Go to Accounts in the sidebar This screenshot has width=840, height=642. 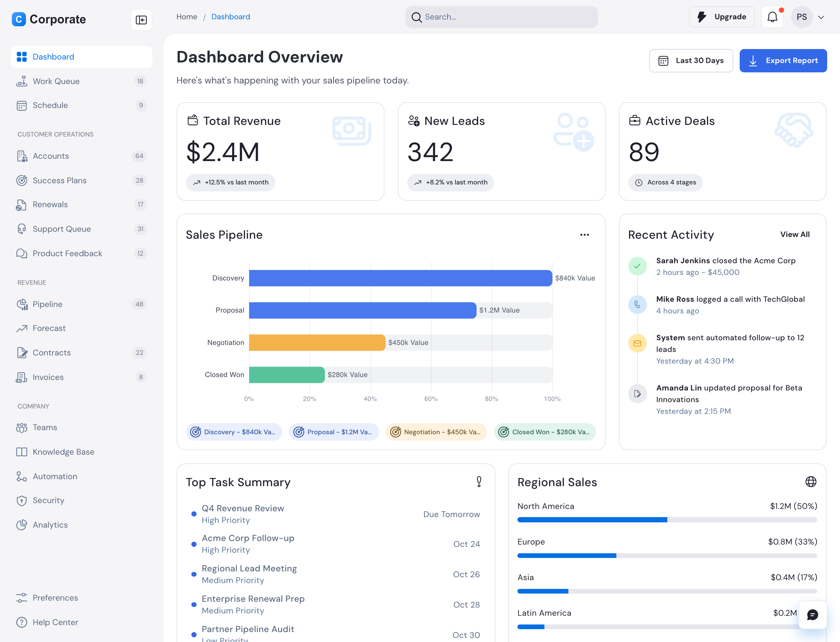point(81,156)
